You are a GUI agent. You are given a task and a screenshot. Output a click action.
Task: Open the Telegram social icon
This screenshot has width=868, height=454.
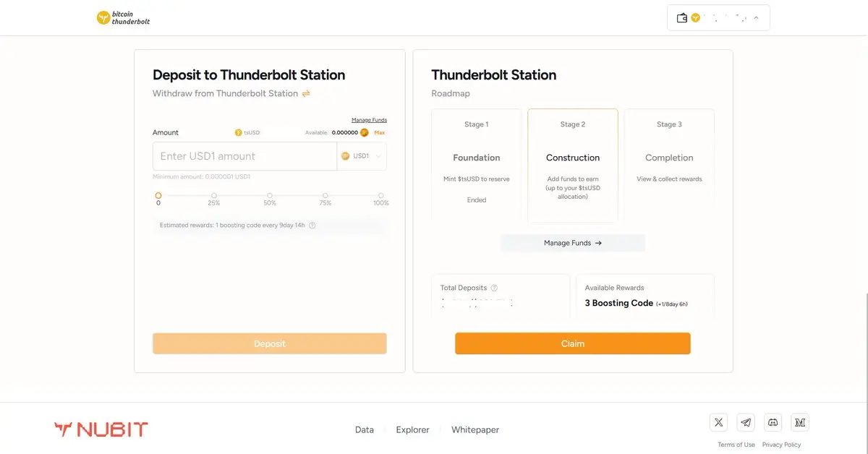point(746,422)
